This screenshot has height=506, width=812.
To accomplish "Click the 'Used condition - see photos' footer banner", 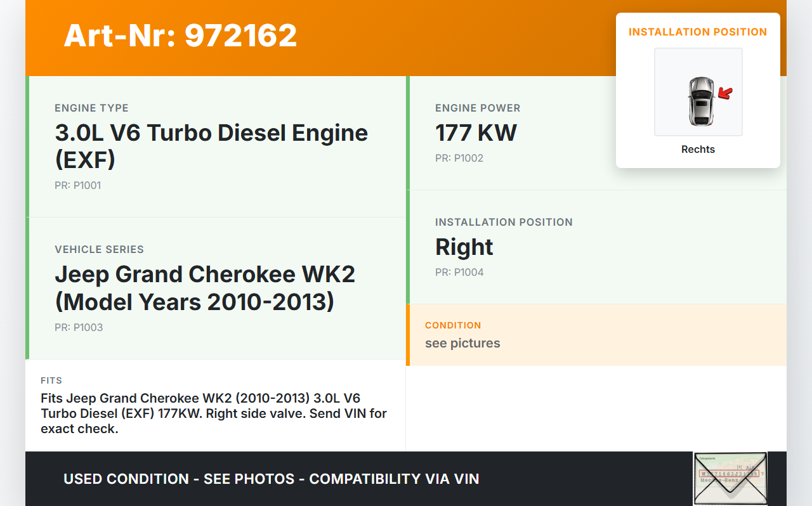I will [x=271, y=479].
